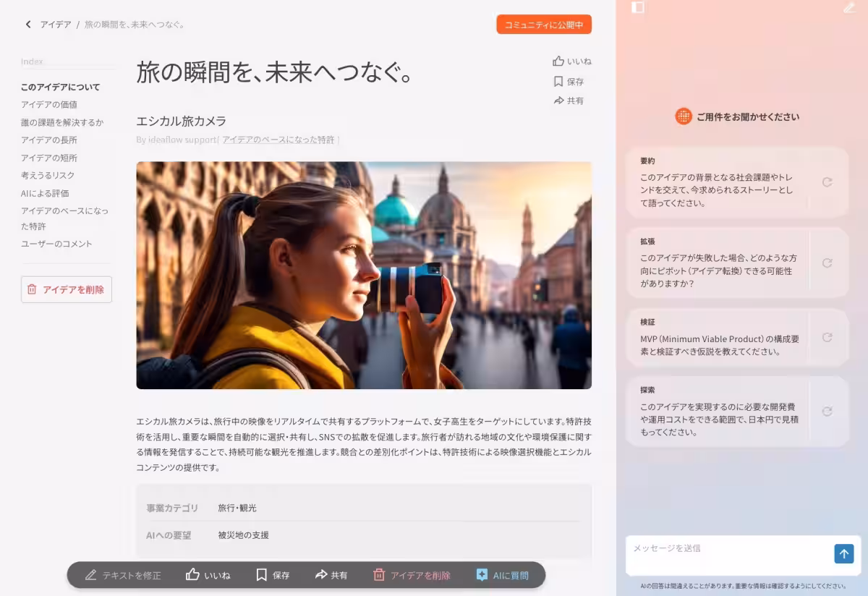Image resolution: width=868 pixels, height=596 pixels.
Task: Click the refresh icon on the 検証 suggestion card
Action: 827,337
